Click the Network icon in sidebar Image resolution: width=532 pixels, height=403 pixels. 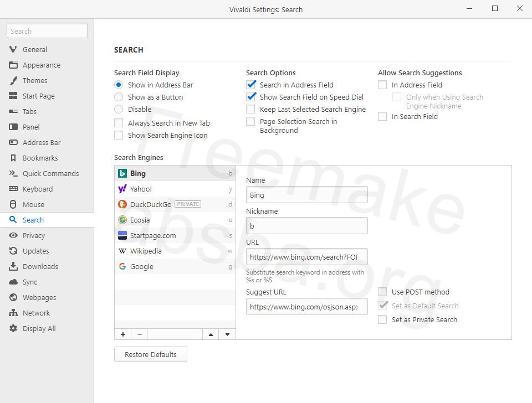[13, 313]
